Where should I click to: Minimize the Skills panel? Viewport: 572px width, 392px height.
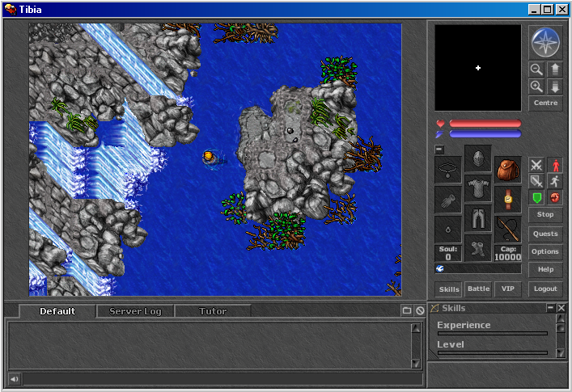click(551, 308)
